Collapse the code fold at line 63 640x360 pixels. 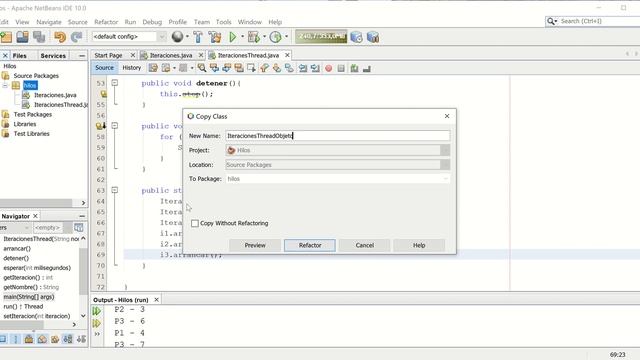coord(115,190)
